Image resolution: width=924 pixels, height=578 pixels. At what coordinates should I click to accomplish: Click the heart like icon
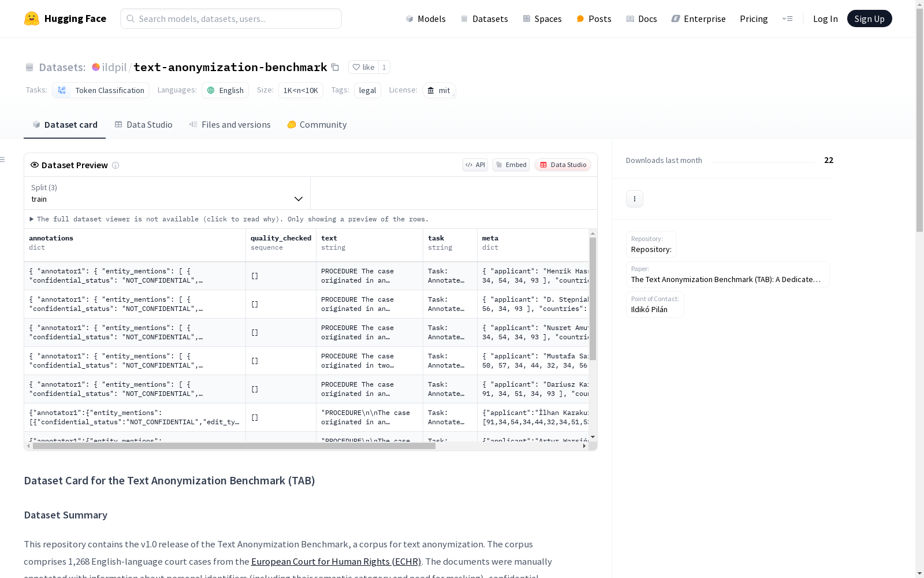point(356,67)
